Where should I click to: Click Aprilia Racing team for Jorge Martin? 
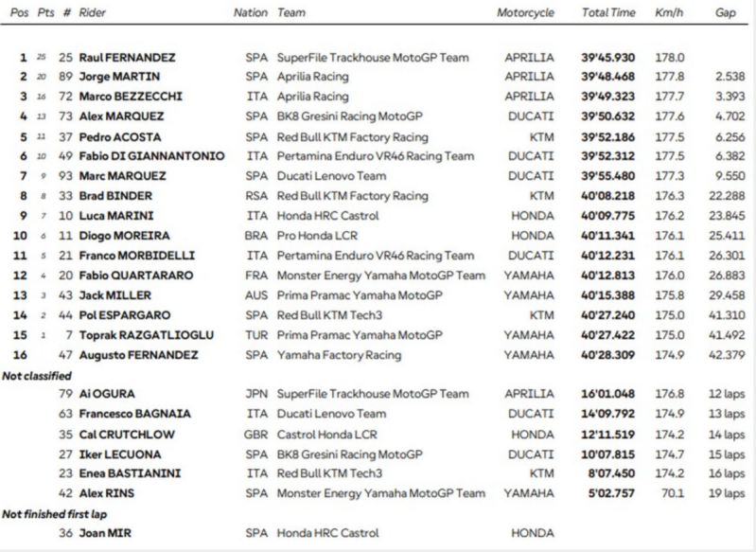click(312, 77)
